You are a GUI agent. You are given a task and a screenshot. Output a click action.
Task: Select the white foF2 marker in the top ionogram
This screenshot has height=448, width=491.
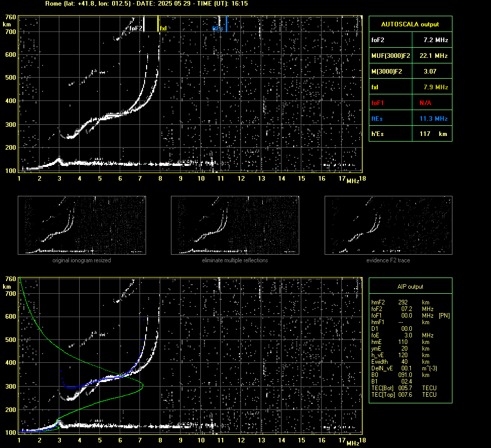click(x=144, y=24)
